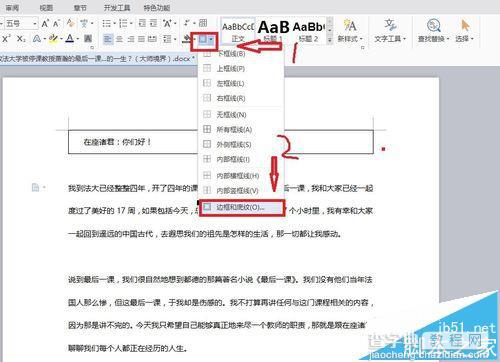
Task: Choose 内部竖框线(V) inside vertical border
Action: [x=241, y=191]
